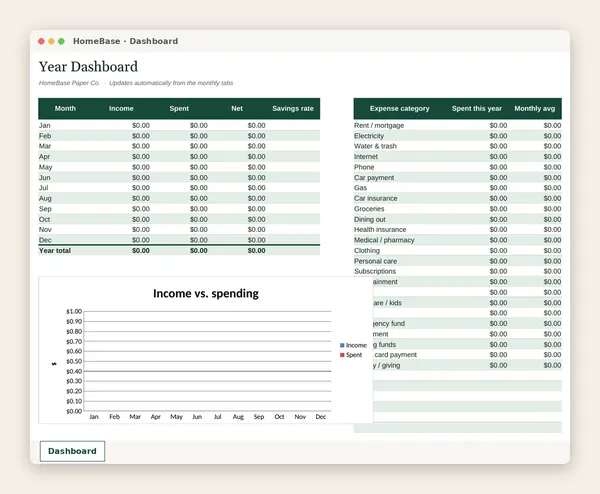Click the Electricity category
Image resolution: width=600 pixels, height=494 pixels.
click(x=369, y=136)
